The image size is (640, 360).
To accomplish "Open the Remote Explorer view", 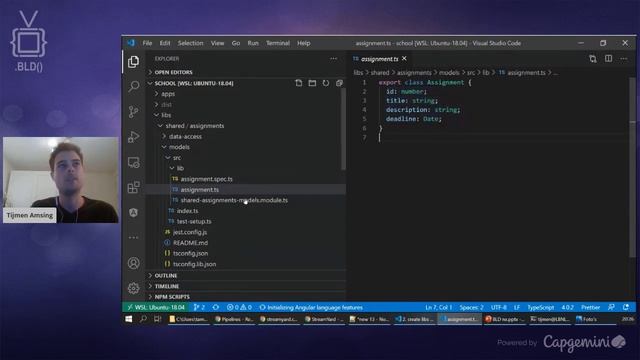I will (x=133, y=162).
